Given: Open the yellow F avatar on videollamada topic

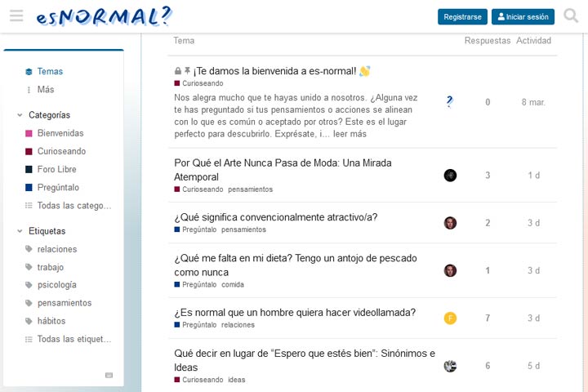Looking at the screenshot, I should click(x=450, y=318).
